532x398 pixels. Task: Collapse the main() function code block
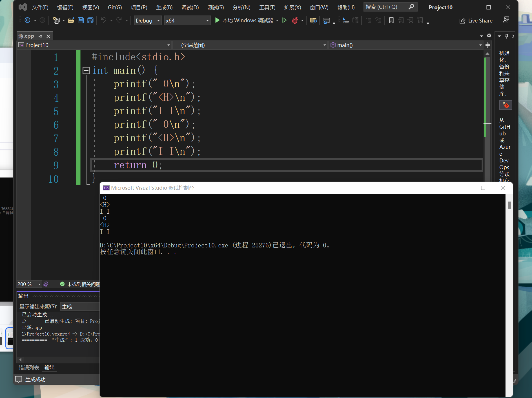tap(86, 70)
